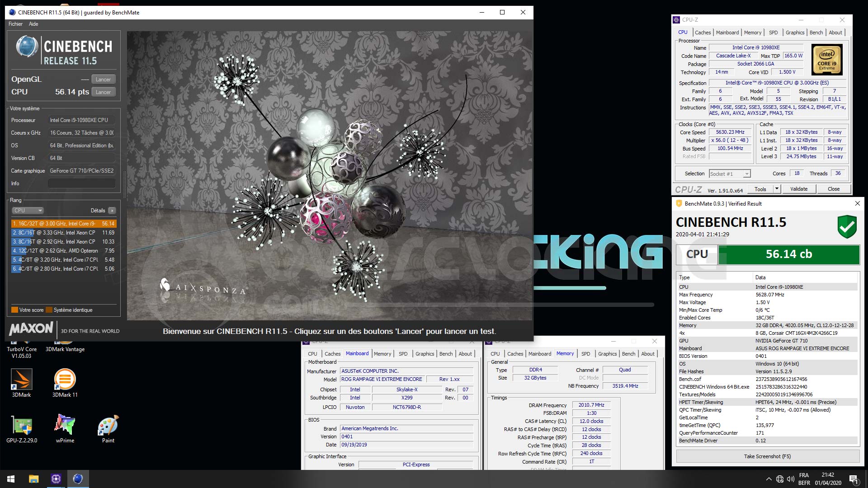Screen dimensions: 868x488
Task: Open the Fichier menu
Action: click(15, 24)
